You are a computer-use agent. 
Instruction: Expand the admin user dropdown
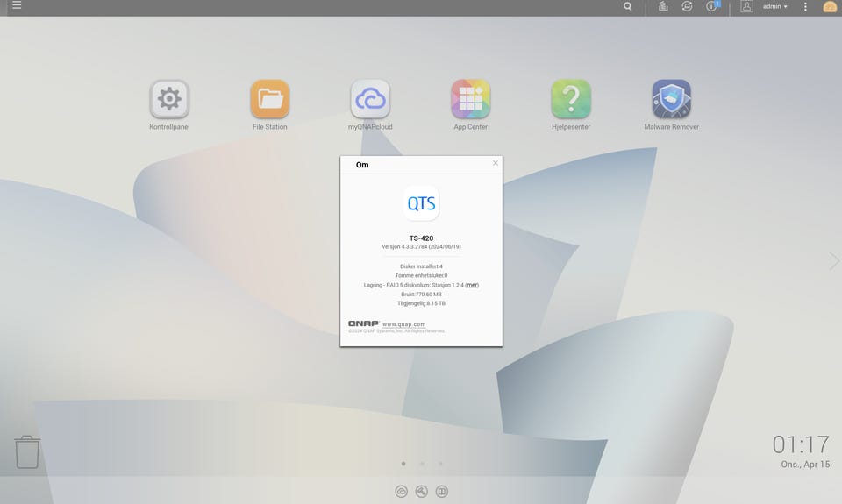774,6
